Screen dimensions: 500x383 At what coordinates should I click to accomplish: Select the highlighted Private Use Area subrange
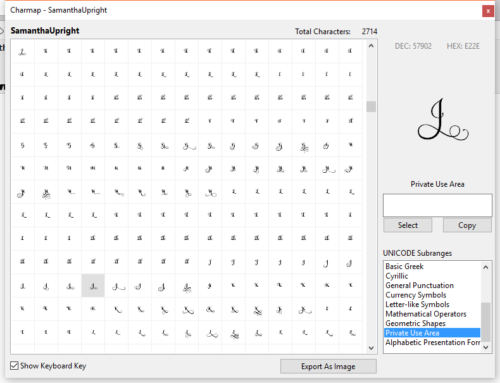(432, 333)
